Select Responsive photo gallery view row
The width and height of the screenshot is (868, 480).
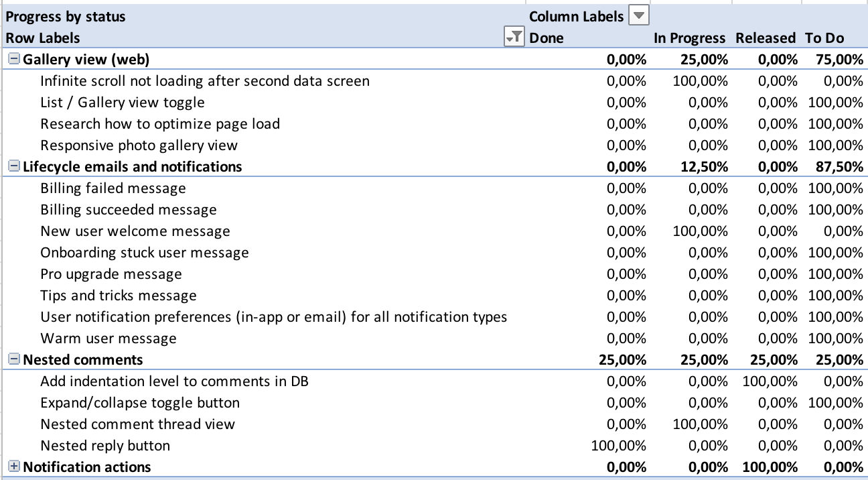click(139, 145)
